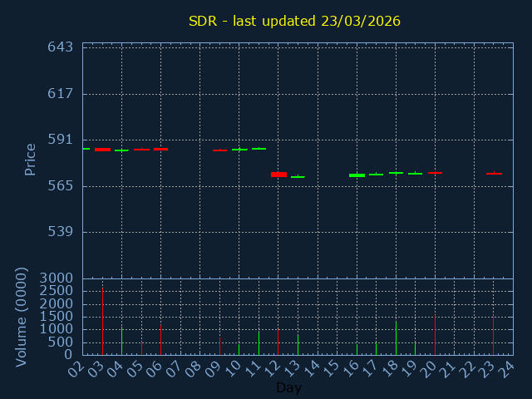Image resolution: width=532 pixels, height=399 pixels.
Task: Select the red candlestick on day 09
Action: (x=219, y=150)
